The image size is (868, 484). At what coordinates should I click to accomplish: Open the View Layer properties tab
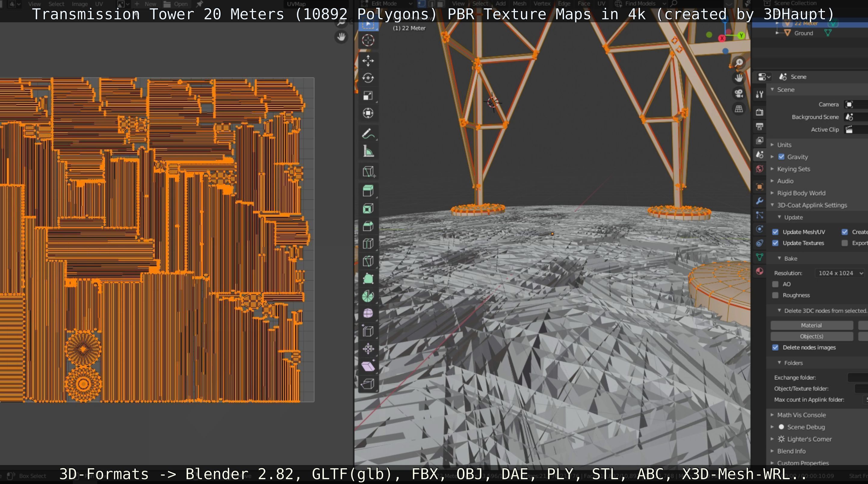pyautogui.click(x=760, y=141)
